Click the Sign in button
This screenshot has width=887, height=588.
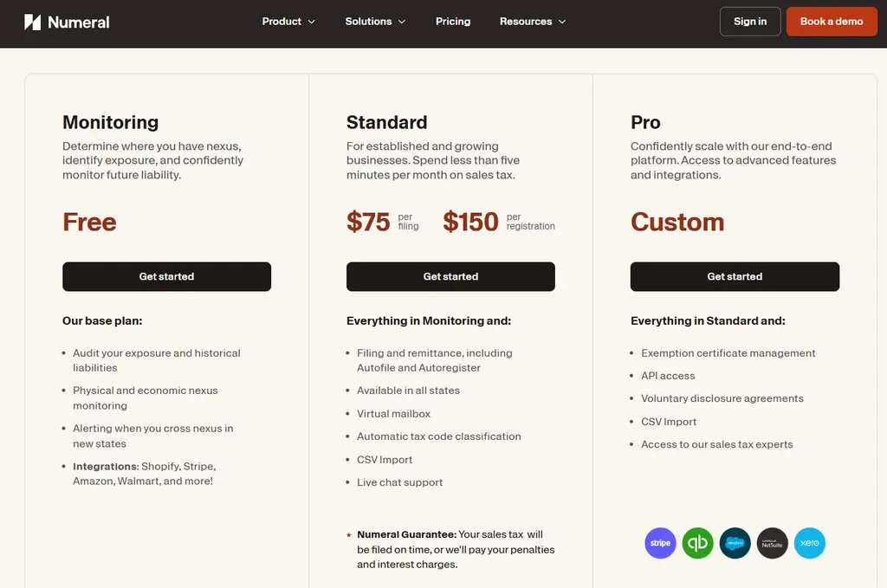[750, 22]
